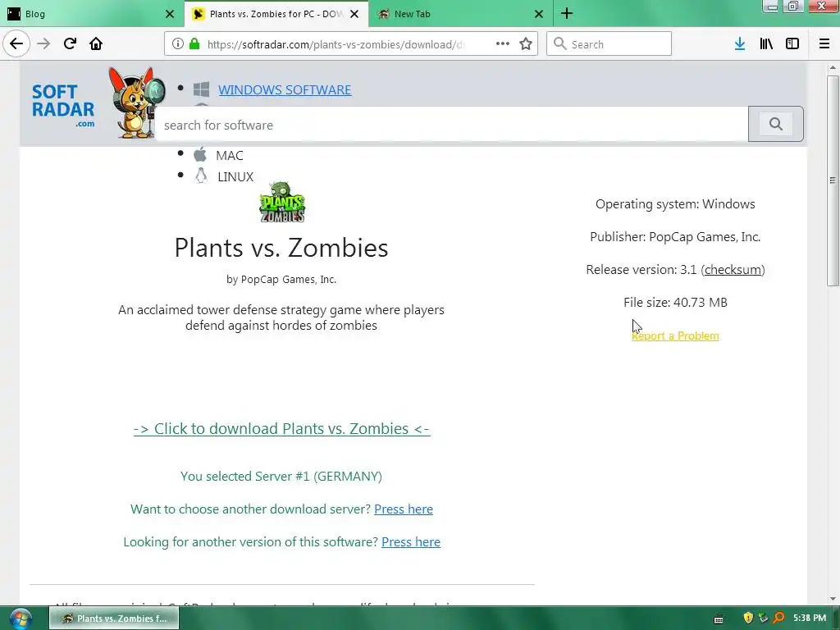Viewport: 840px width, 630px height.
Task: Click the Linux penguin icon
Action: pos(202,176)
